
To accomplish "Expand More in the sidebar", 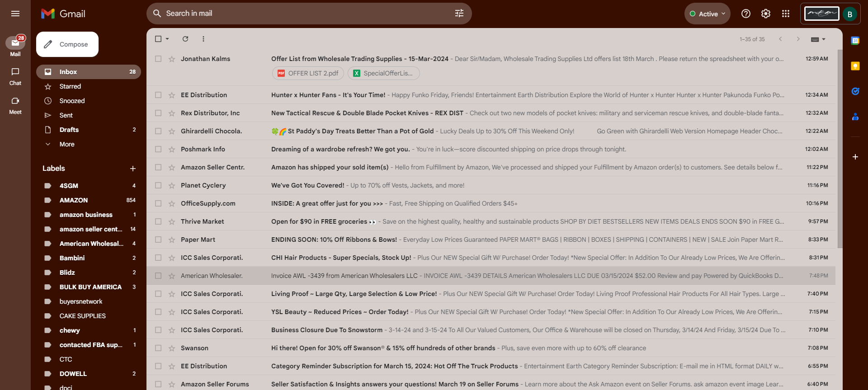I will tap(67, 144).
